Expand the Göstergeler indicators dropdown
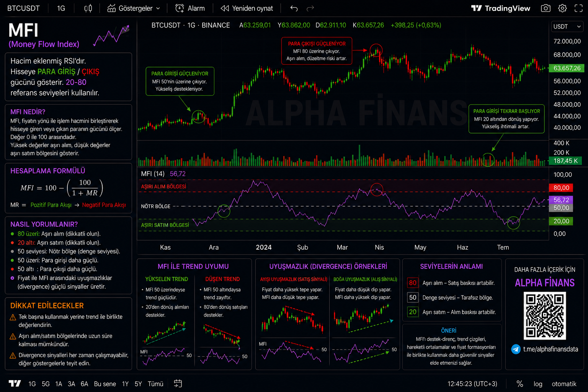This screenshot has width=588, height=392. [x=134, y=8]
